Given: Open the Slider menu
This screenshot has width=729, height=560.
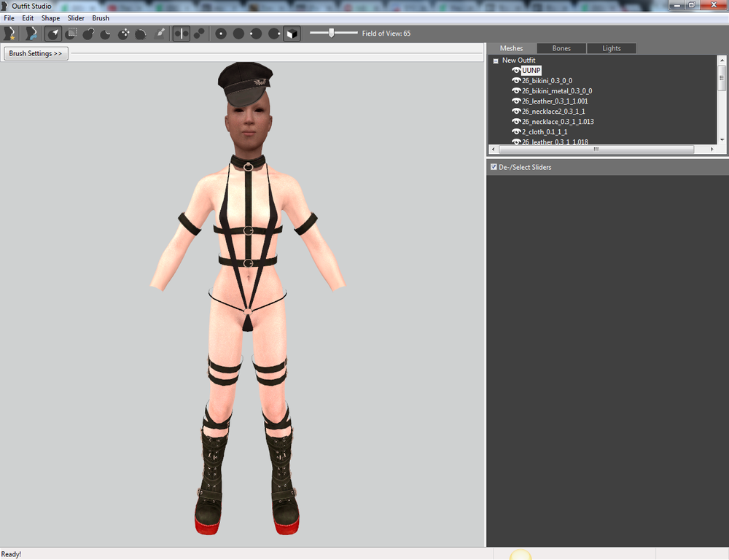Looking at the screenshot, I should [x=76, y=18].
